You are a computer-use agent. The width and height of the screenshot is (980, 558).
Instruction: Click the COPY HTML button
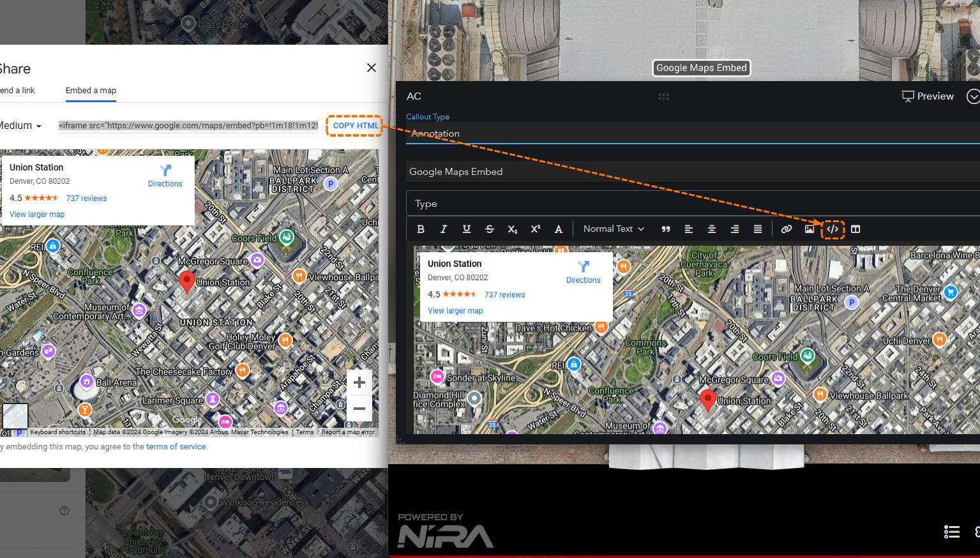(x=355, y=126)
